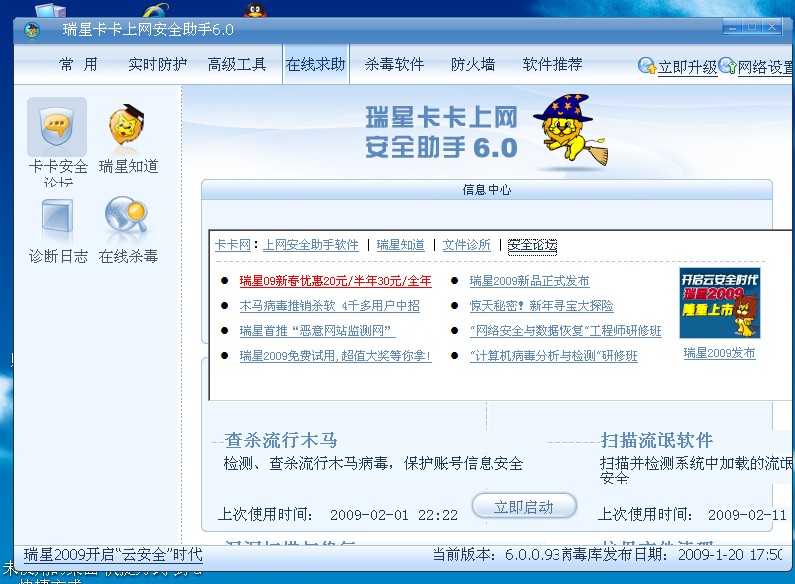Open the 软件推荐 tab
795x584 pixels.
pyautogui.click(x=552, y=64)
